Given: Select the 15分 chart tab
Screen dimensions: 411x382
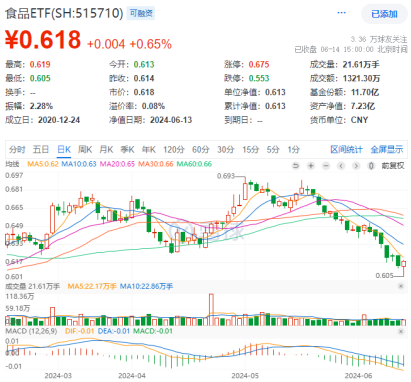Looking at the screenshot, I should tap(251, 149).
